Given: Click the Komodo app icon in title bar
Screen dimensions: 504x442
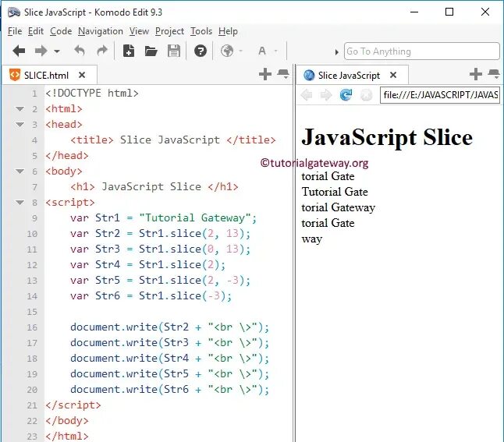Looking at the screenshot, I should click(14, 12).
